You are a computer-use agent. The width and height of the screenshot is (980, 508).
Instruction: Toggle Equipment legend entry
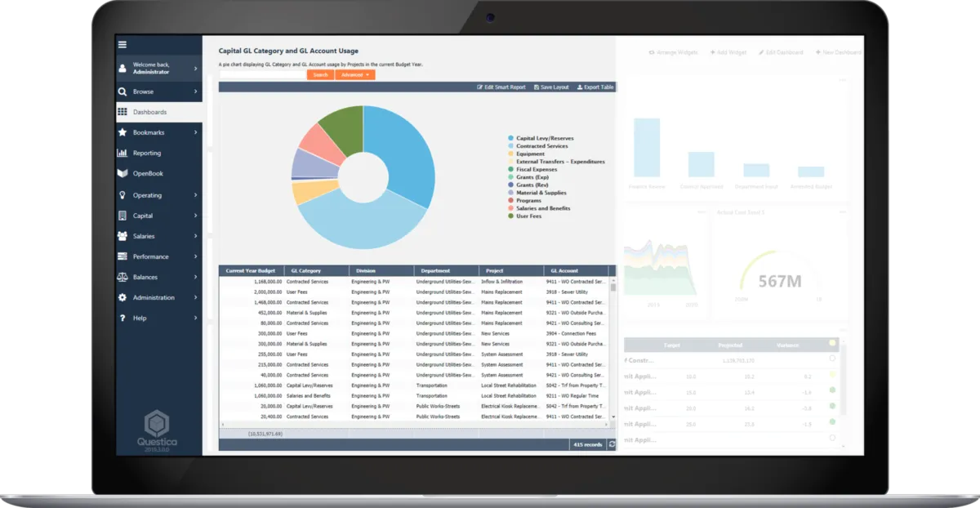point(527,154)
